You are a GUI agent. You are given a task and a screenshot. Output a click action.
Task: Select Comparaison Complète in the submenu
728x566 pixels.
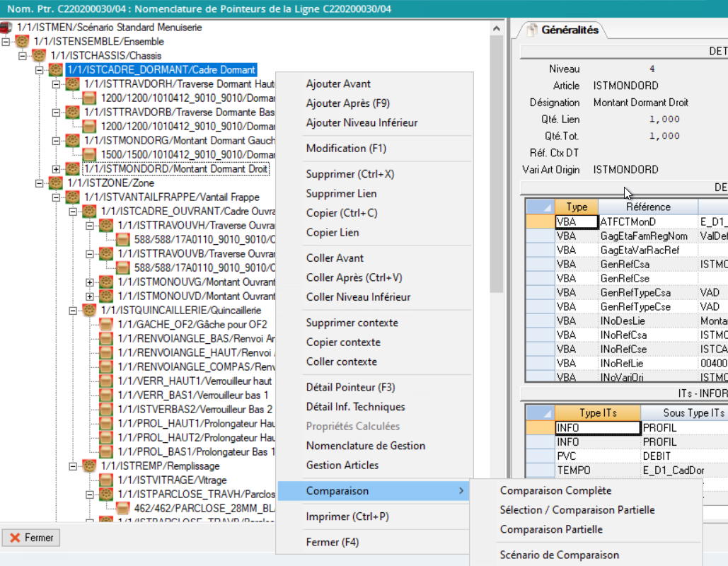pyautogui.click(x=555, y=491)
